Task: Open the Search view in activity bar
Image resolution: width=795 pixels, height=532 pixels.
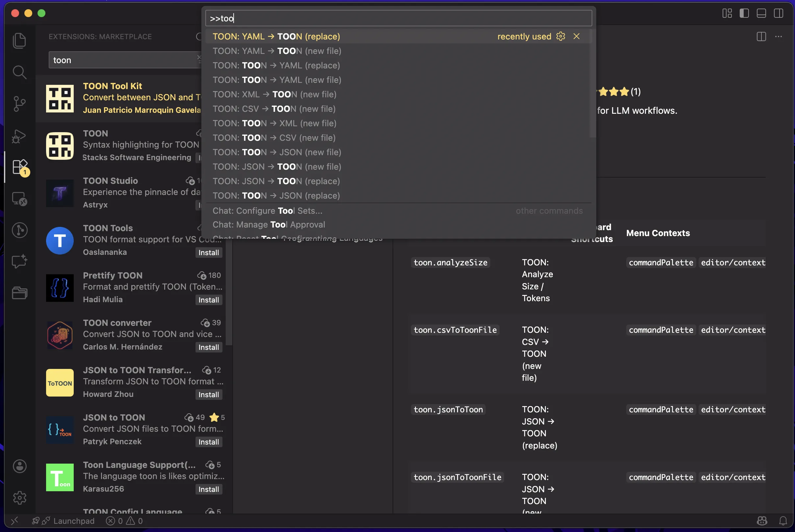Action: click(19, 72)
